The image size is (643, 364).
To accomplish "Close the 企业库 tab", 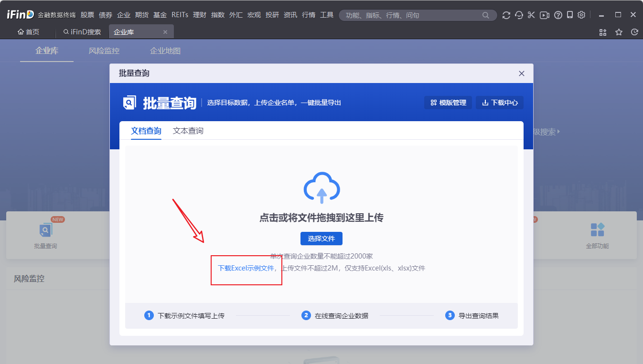I will pyautogui.click(x=165, y=32).
